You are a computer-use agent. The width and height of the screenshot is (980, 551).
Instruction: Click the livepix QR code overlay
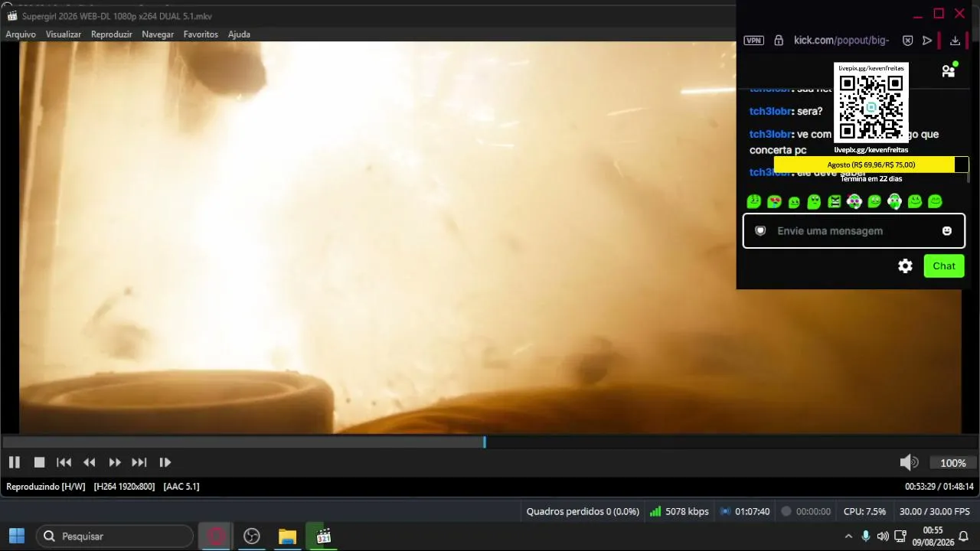pos(871,106)
